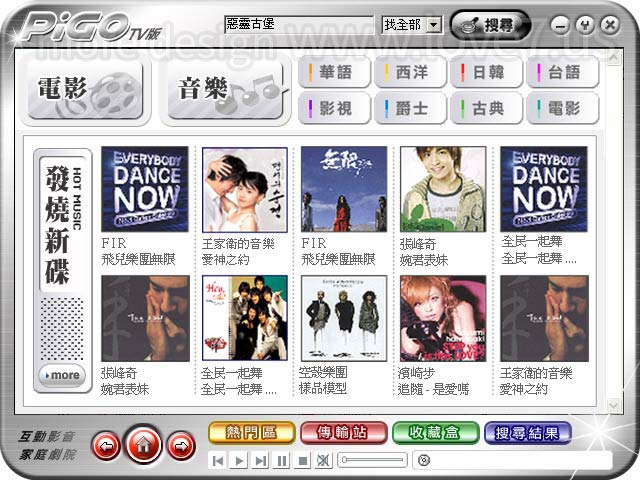The width and height of the screenshot is (640, 480).
Task: Click the 搜尋 search button
Action: 490,25
